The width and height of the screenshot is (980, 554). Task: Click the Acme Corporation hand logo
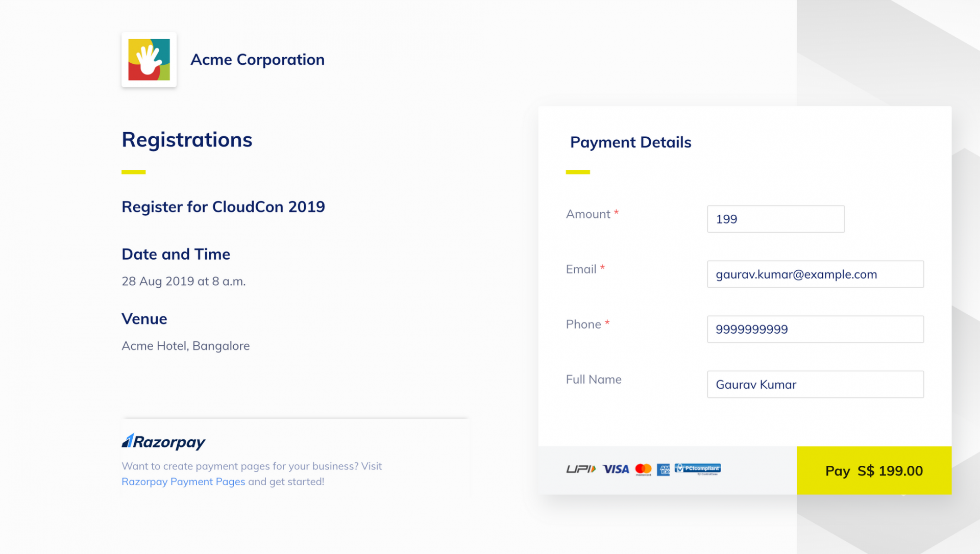[x=149, y=60]
